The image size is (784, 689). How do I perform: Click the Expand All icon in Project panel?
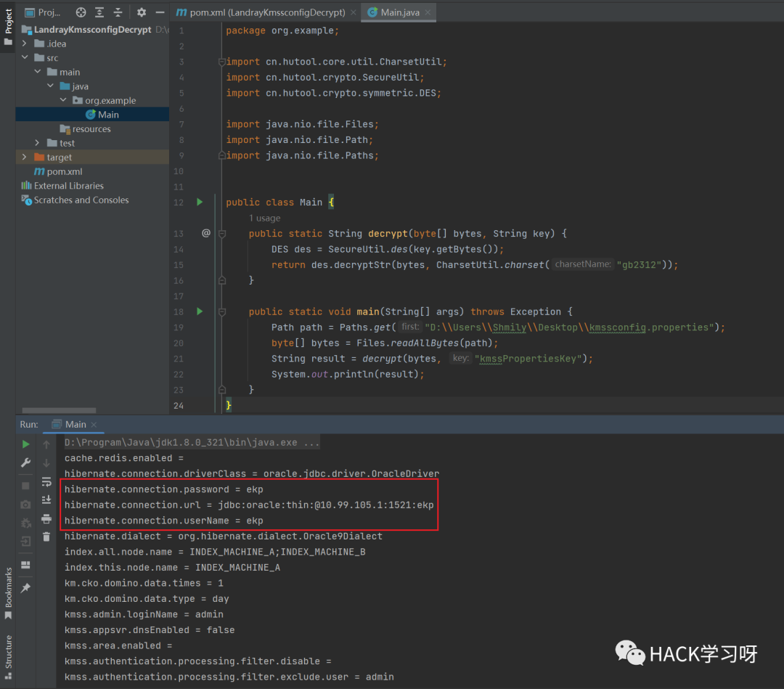coord(99,12)
